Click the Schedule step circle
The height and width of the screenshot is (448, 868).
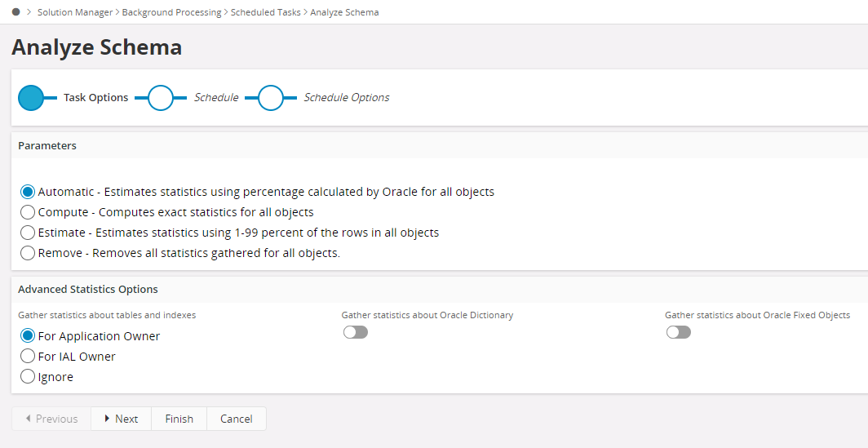coord(161,98)
